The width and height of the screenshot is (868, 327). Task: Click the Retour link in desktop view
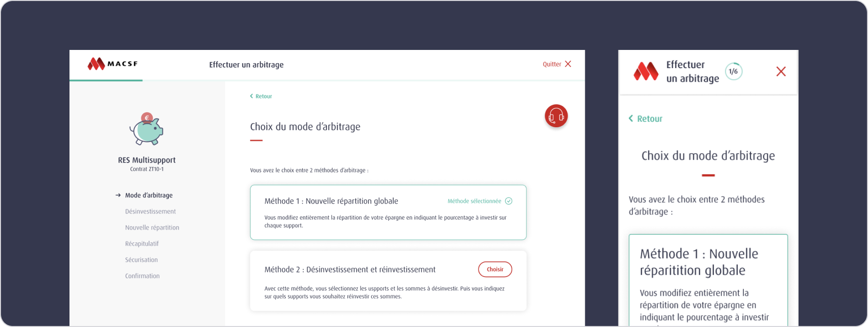point(261,96)
